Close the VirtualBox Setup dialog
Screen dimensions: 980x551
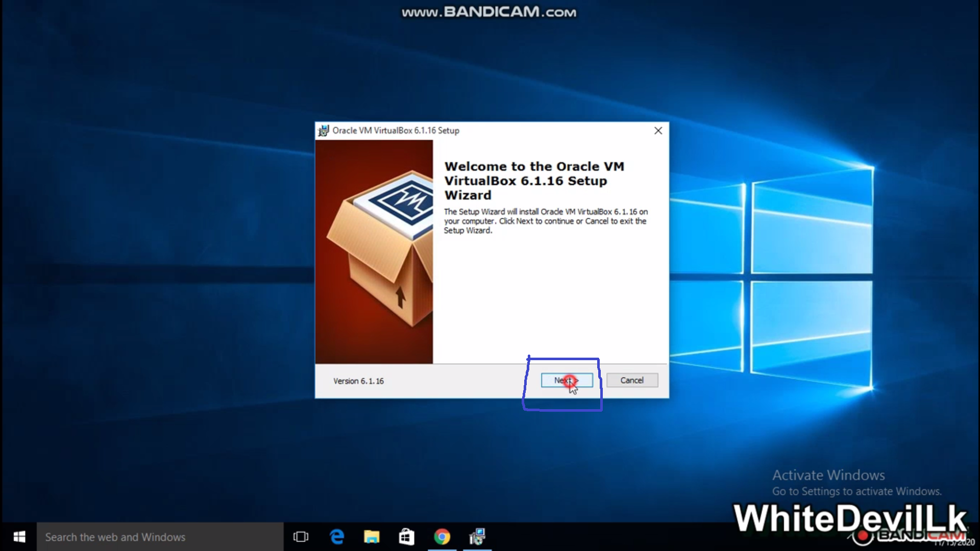tap(658, 131)
